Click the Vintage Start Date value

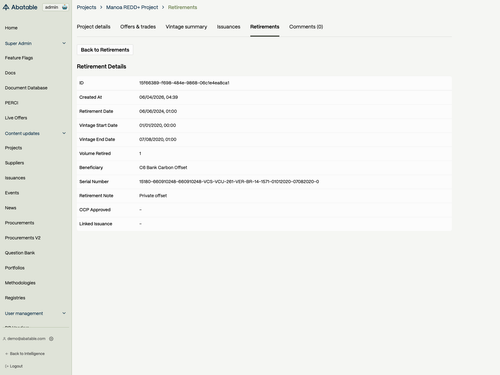157,125
